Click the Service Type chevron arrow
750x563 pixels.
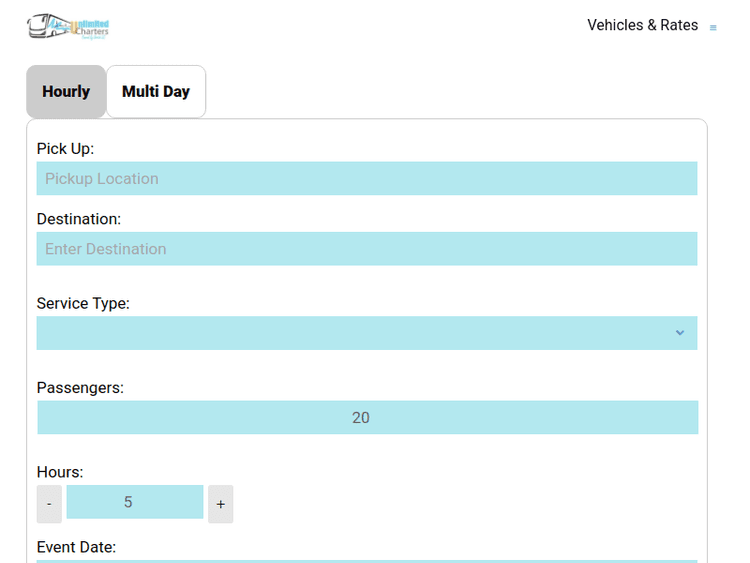(680, 333)
